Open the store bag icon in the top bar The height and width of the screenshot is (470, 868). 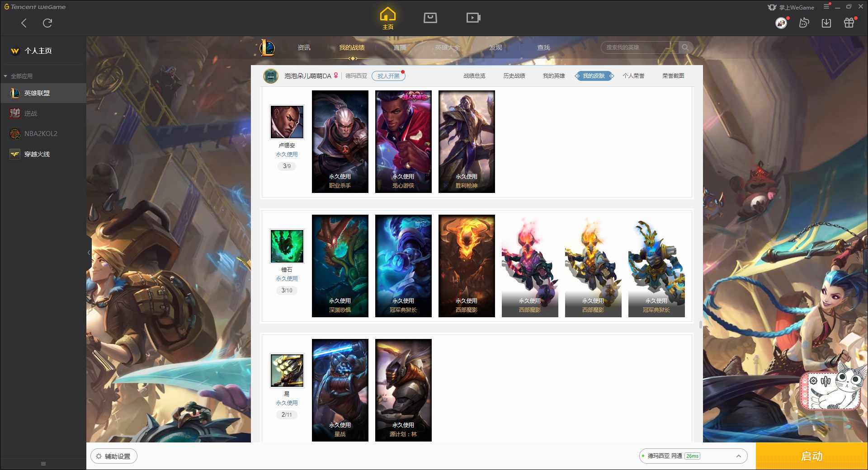click(x=430, y=18)
